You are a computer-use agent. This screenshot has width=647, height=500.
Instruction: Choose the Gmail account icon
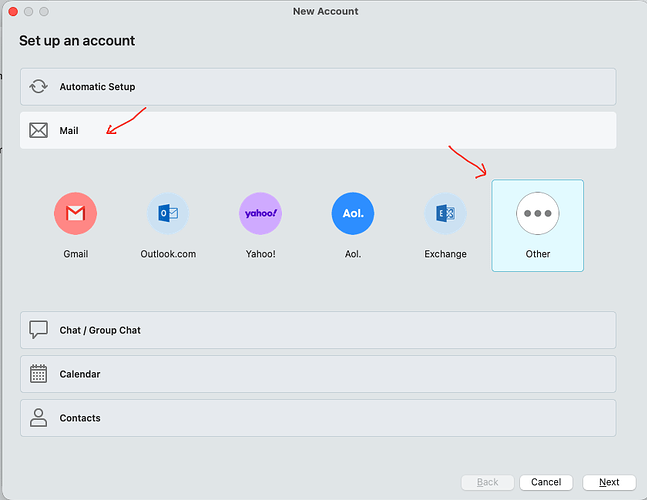point(76,213)
